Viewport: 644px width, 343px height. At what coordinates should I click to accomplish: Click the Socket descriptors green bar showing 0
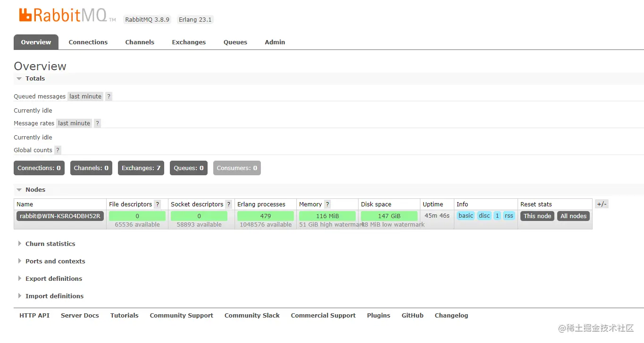(199, 216)
